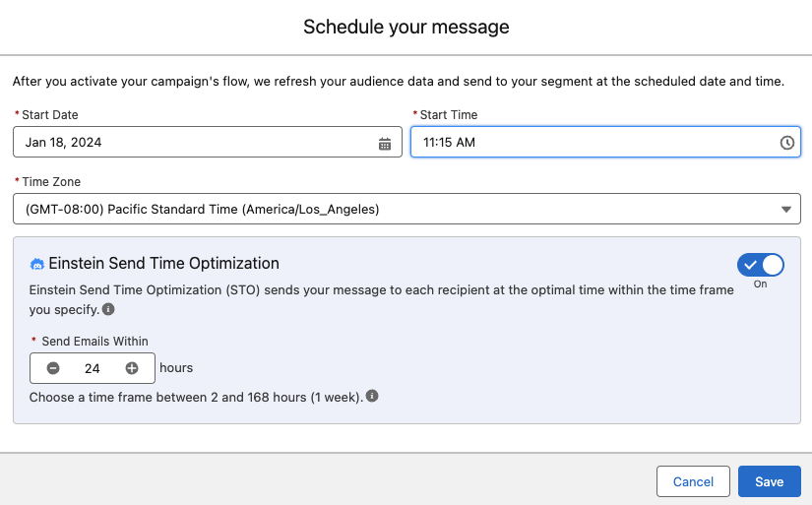812x505 pixels.
Task: Open the Pacific Standard Time combo box
Action: point(406,209)
